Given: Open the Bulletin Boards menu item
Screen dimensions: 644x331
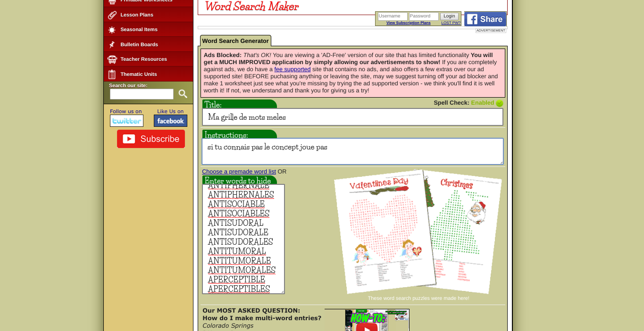Looking at the screenshot, I should 139,44.
